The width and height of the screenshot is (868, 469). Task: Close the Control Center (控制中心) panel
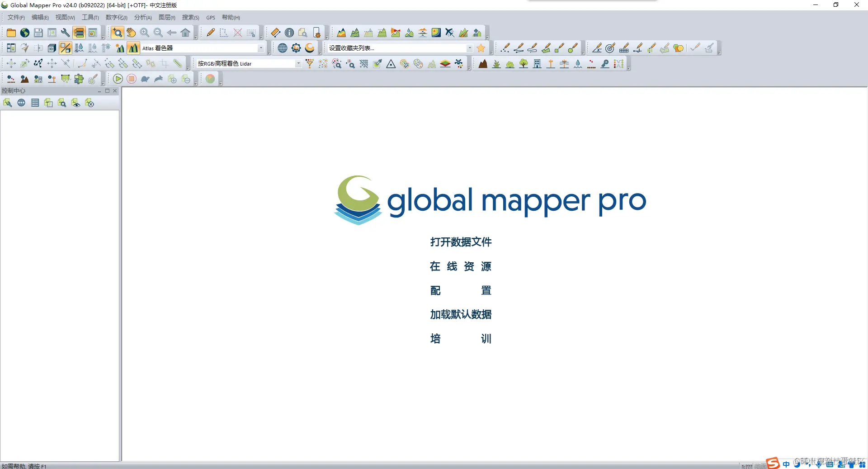[x=115, y=91]
